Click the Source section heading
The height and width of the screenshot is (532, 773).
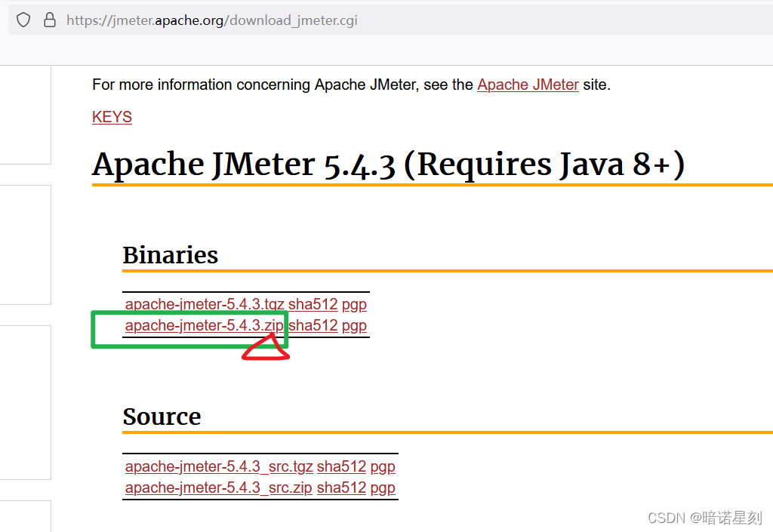point(162,417)
